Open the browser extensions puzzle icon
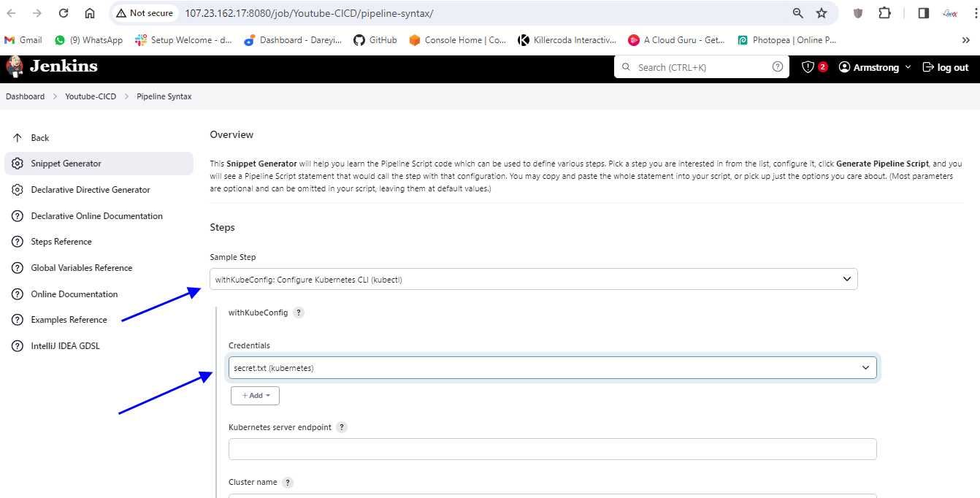 click(x=884, y=13)
